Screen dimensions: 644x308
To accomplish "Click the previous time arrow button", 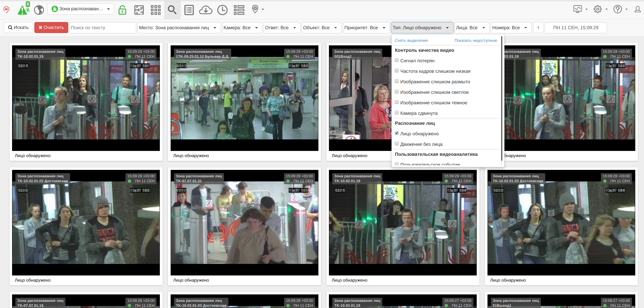I will pyautogui.click(x=539, y=27).
